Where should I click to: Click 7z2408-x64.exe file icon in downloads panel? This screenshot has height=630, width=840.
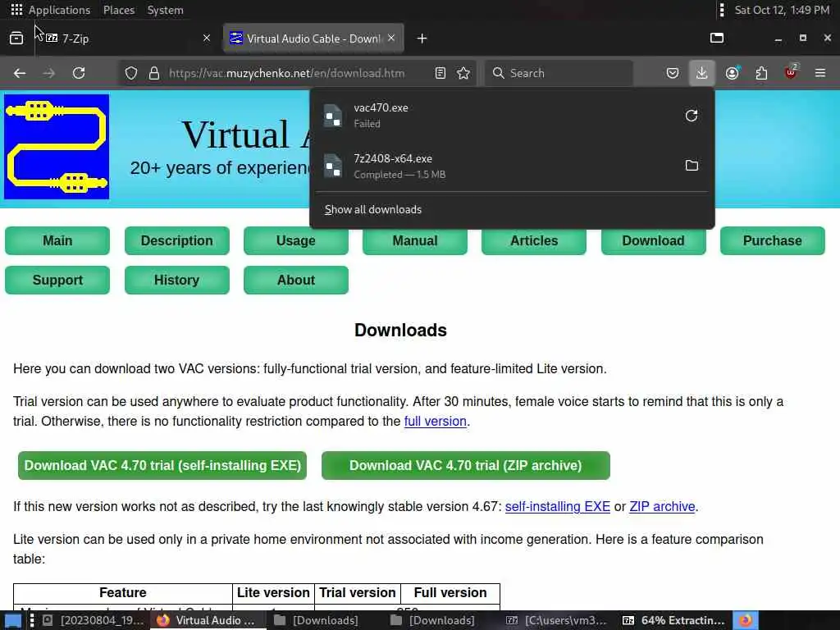333,166
